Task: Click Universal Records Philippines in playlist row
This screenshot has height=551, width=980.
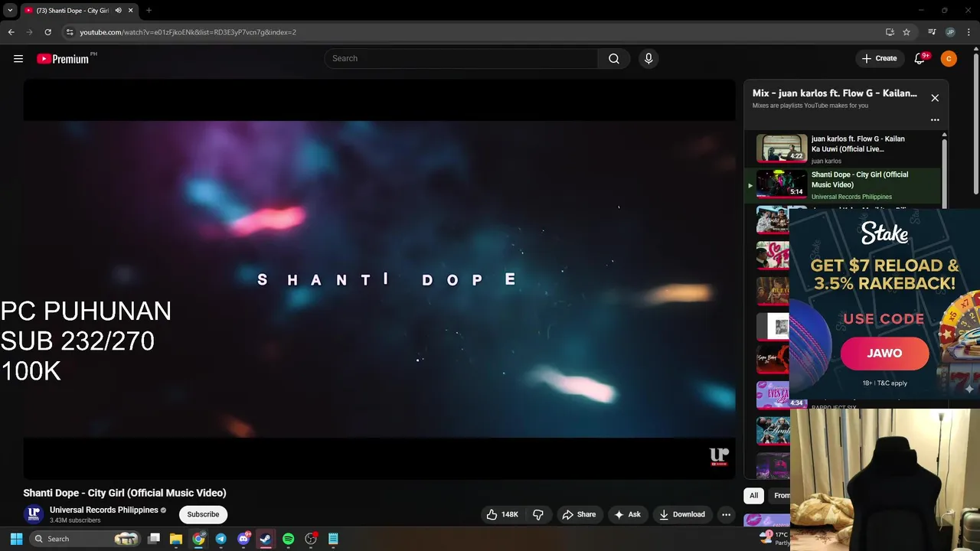Action: coord(851,197)
